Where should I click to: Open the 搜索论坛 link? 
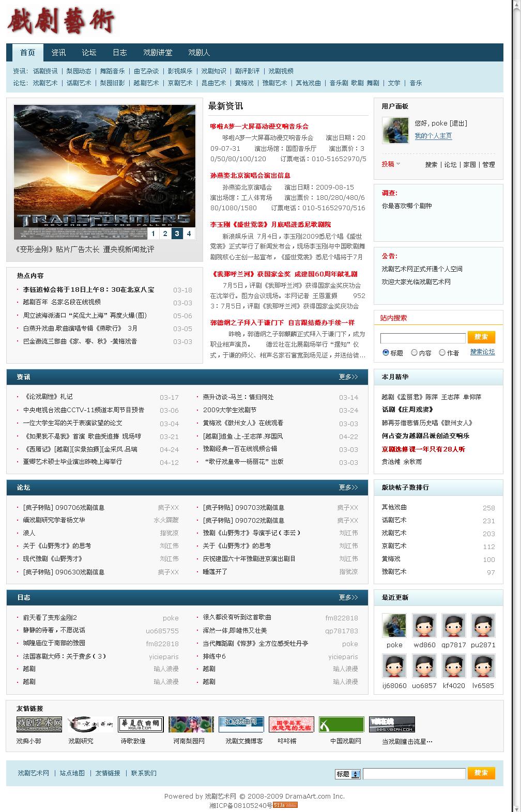coord(482,352)
